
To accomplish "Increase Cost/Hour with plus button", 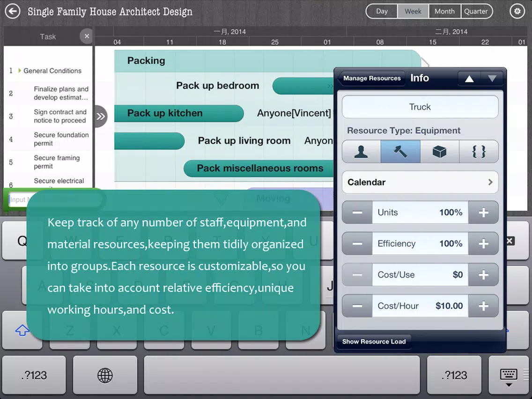I will pos(483,306).
